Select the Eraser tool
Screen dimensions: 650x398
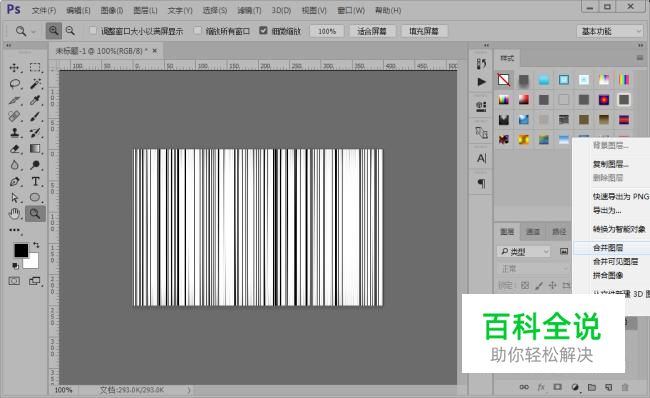15,148
